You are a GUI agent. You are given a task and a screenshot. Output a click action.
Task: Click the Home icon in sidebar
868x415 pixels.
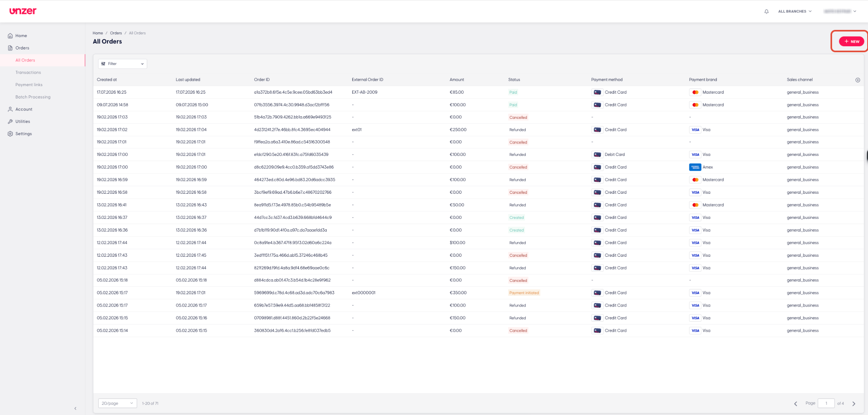click(10, 36)
